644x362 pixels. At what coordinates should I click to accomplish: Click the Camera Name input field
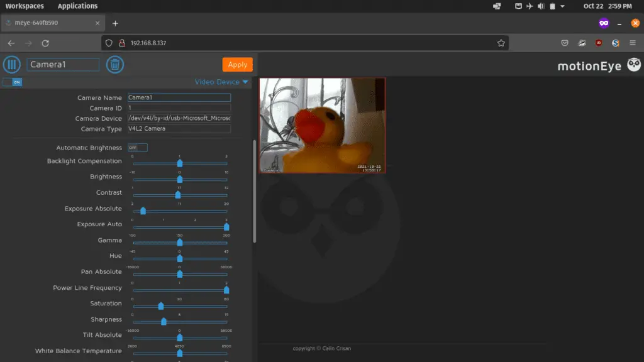179,97
